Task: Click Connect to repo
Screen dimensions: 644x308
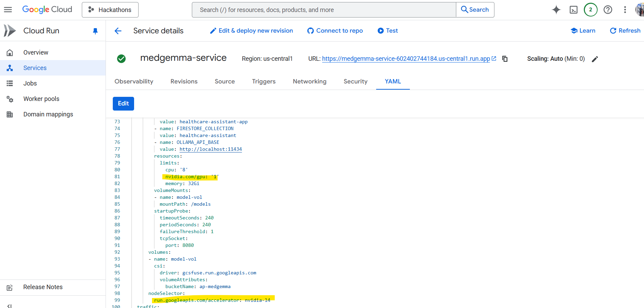Action: (335, 31)
